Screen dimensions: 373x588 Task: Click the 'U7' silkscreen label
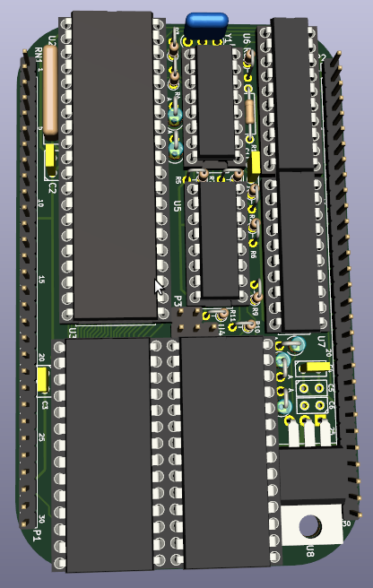321,342
